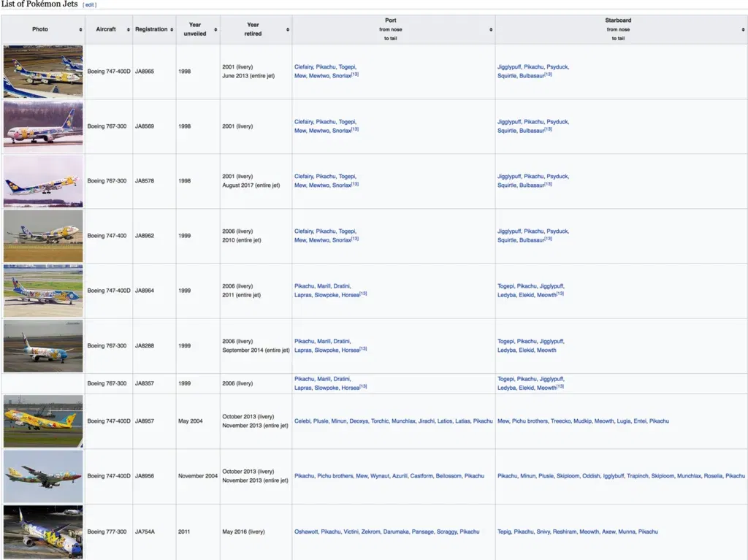Click Clefairy in the JA8965 row
The image size is (748, 560).
click(304, 67)
